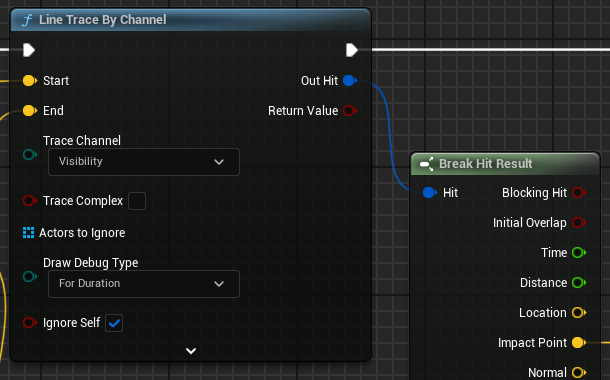Screen dimensions: 610x380
Task: Select the blue wire from Out Hit to Hit
Action: click(390, 136)
